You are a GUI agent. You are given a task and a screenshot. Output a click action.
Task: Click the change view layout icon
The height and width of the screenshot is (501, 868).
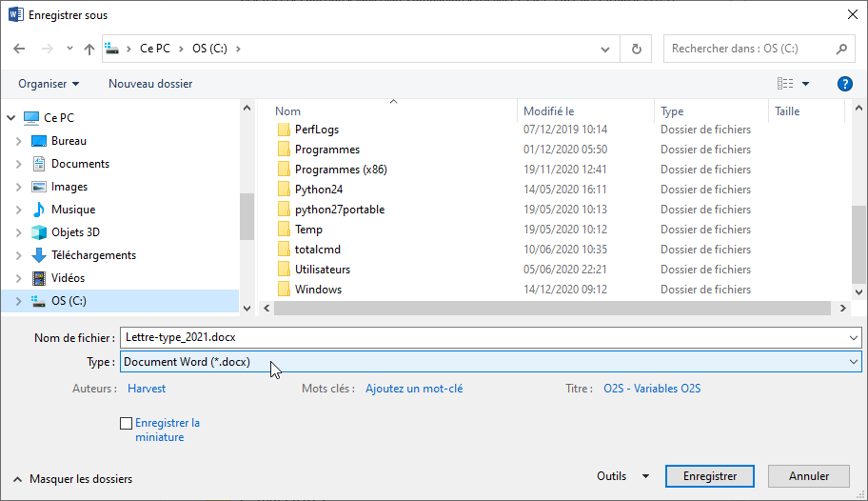[785, 84]
